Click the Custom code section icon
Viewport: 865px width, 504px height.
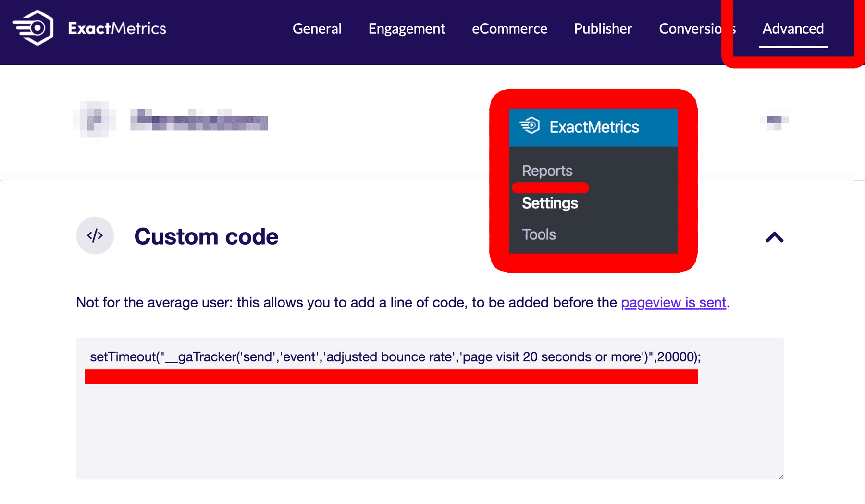coord(95,235)
